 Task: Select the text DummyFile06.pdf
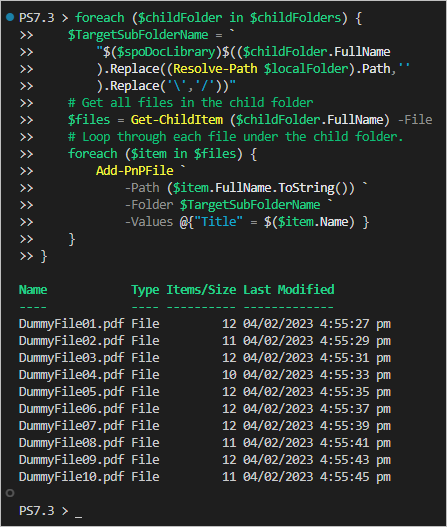pos(72,409)
